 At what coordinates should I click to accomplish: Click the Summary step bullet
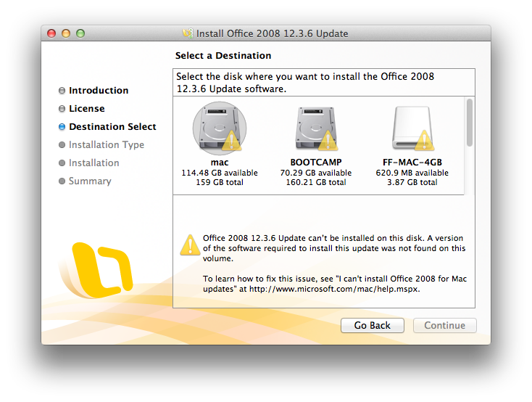tap(62, 181)
